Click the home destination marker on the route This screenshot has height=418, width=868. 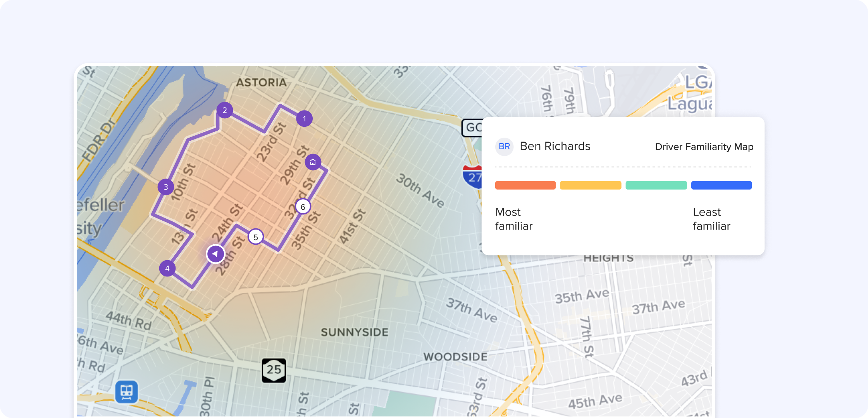tap(312, 162)
